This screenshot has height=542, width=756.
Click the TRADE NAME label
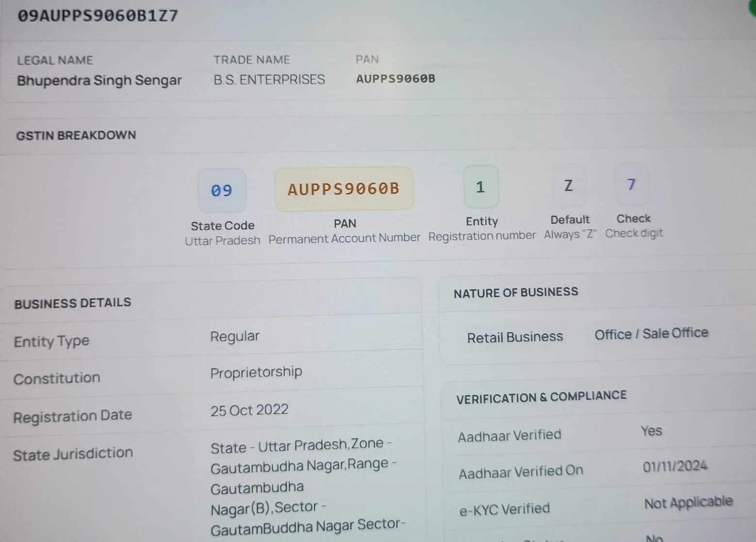click(x=252, y=60)
